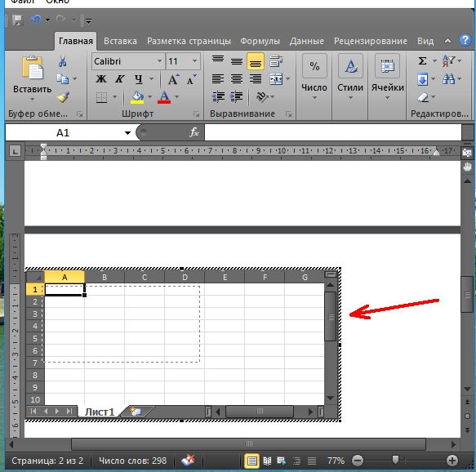This screenshot has height=472, width=476.
Task: Open the Рецензирование tab
Action: coord(371,41)
